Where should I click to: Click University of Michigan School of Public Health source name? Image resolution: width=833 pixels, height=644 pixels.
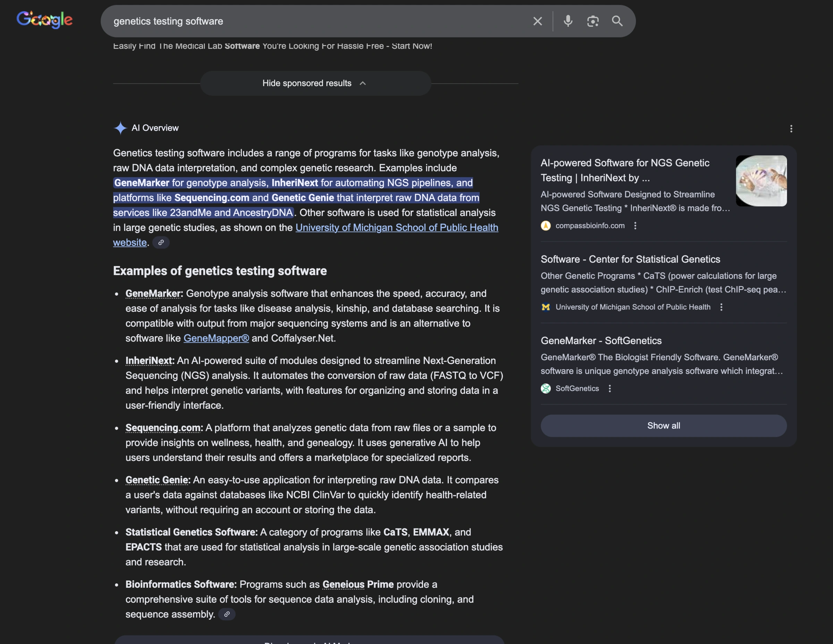(633, 307)
